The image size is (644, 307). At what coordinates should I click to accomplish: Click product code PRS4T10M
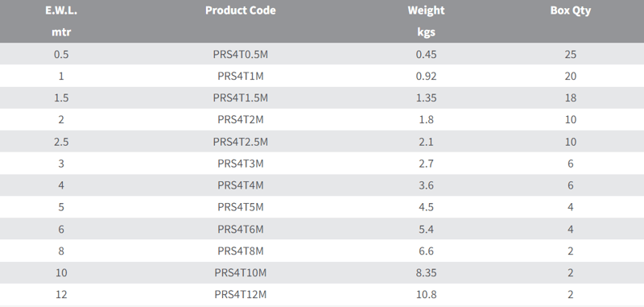coord(240,272)
